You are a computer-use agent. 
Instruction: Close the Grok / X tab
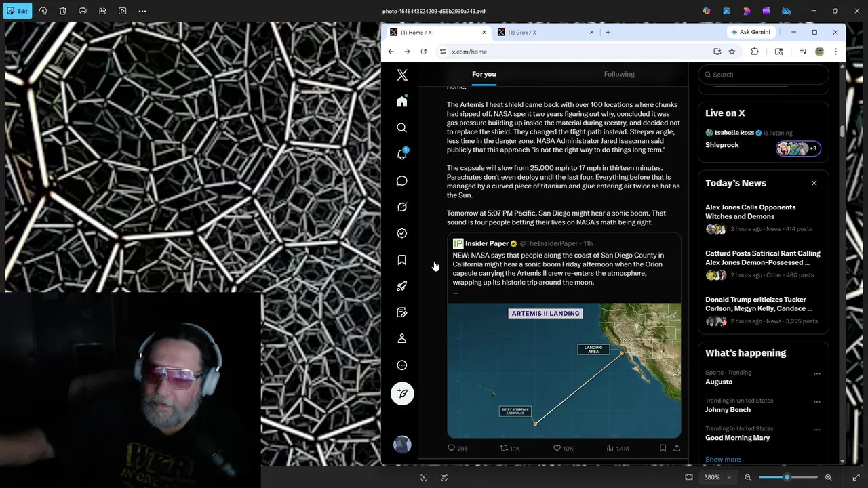pos(591,32)
